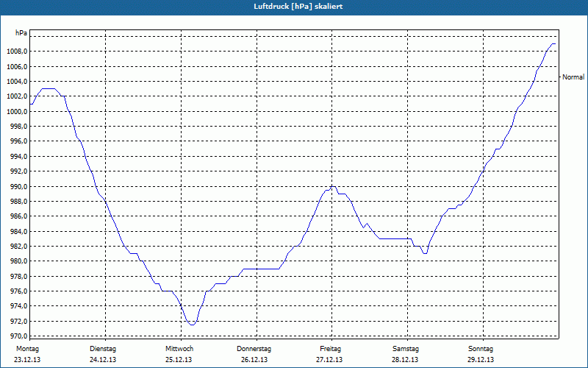The image size is (588, 368).
Task: Click the curve's peak at 990 hPa on Freitag
Action: (333, 186)
